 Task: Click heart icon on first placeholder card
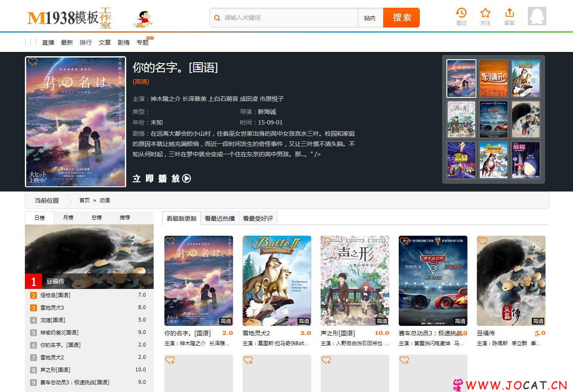pyautogui.click(x=170, y=360)
